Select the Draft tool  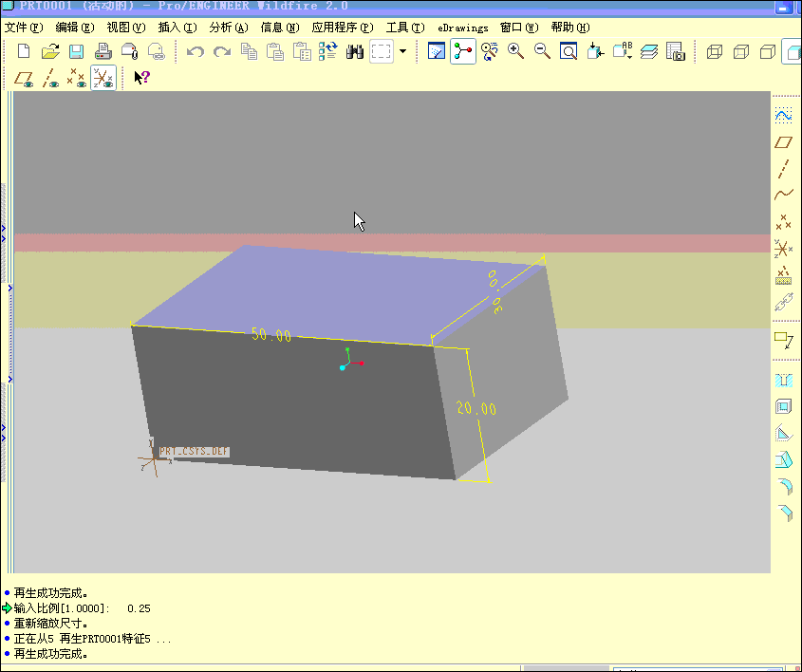(x=783, y=459)
